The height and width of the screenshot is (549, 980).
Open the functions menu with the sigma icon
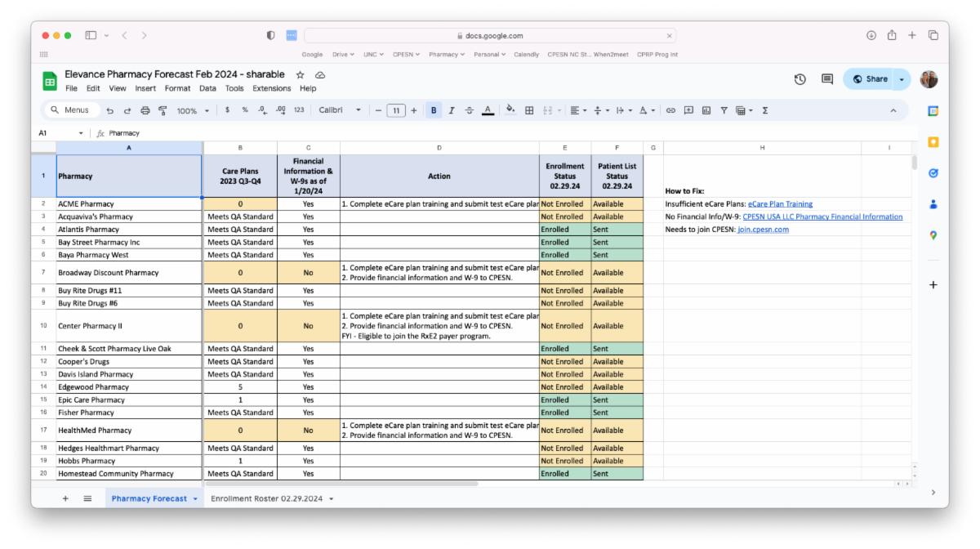coord(765,109)
